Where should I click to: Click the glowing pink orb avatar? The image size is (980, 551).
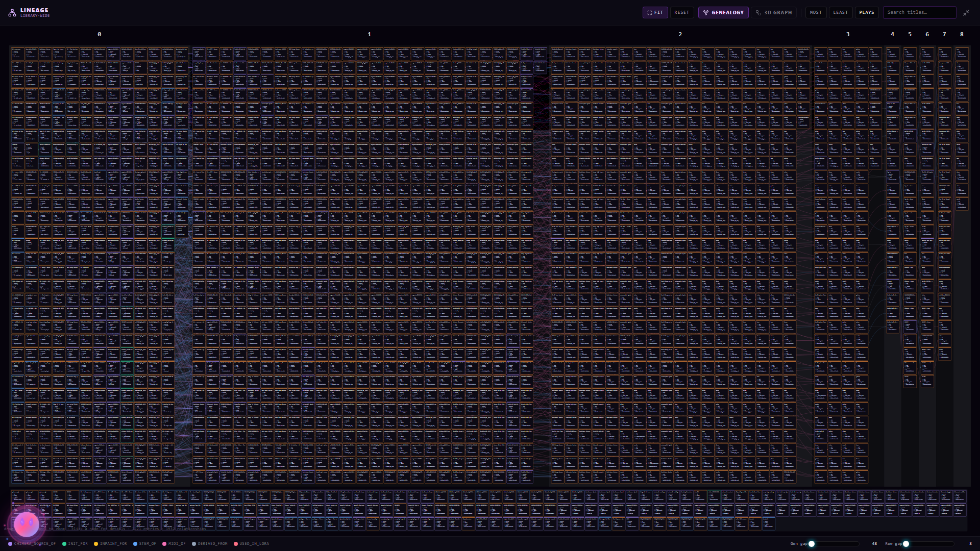click(27, 524)
